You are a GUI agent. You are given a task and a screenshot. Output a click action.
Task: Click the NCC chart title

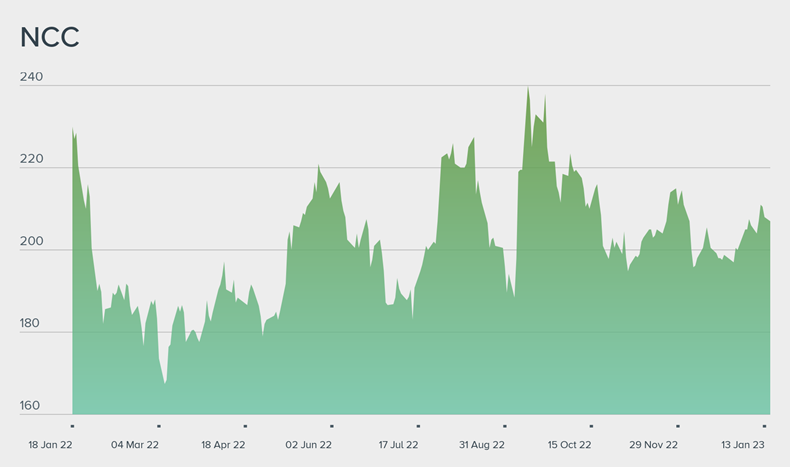pyautogui.click(x=50, y=37)
